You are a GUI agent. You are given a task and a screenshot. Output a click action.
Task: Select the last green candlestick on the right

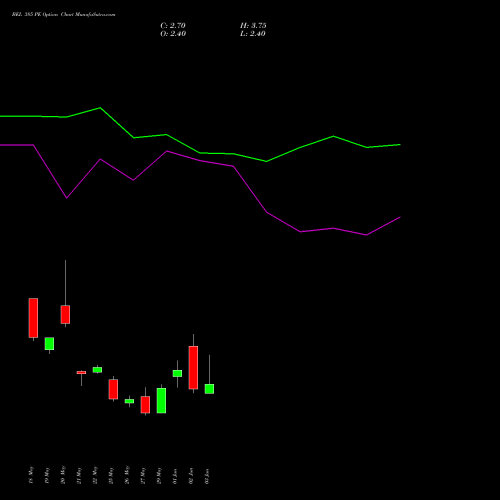click(209, 389)
